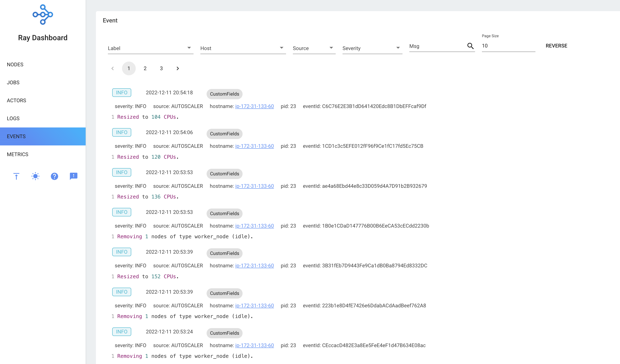Viewport: 620px width, 364px height.
Task: Click the Msg search magnifier icon
Action: coord(470,46)
